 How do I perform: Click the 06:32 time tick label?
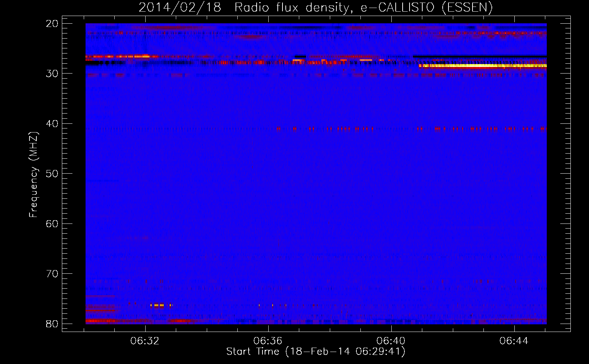[x=145, y=341]
